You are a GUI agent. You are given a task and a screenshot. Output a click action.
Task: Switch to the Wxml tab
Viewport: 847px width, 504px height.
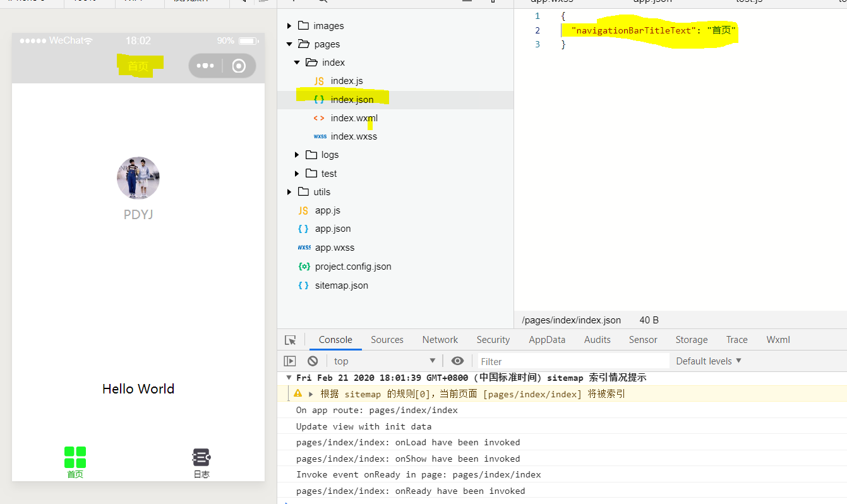[x=778, y=340]
